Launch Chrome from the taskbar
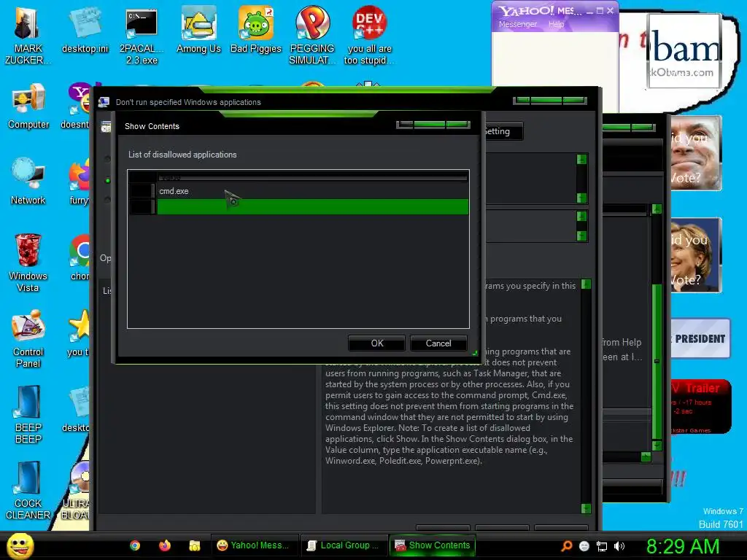The height and width of the screenshot is (560, 747). point(135,545)
